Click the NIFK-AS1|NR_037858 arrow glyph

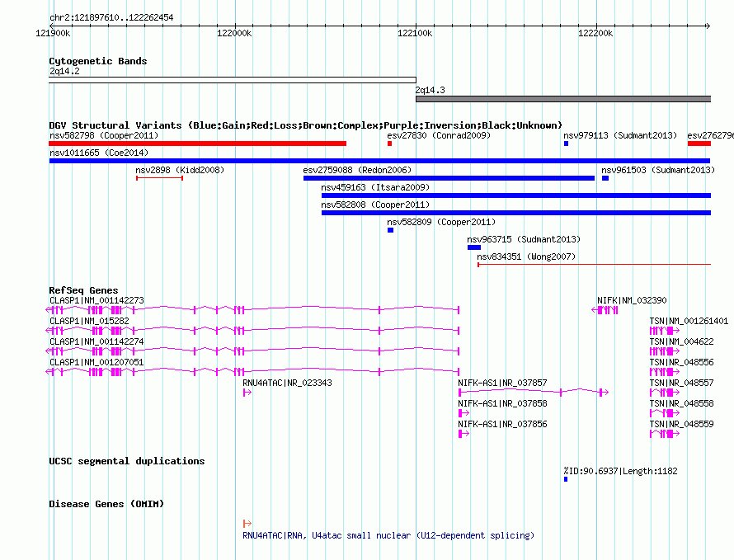[463, 413]
